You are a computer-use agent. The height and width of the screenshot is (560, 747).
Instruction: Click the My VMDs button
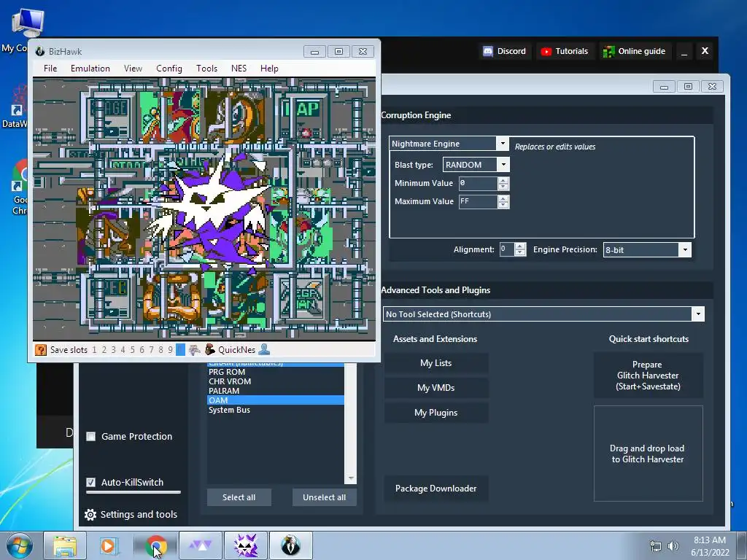436,388
